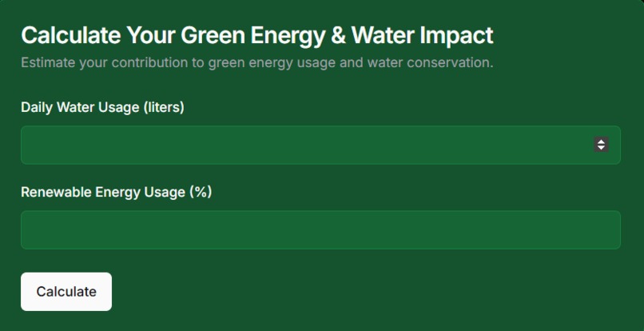Click the down arrow of the water usage spinner
Viewport: 644px width, 331px height.
click(x=601, y=148)
